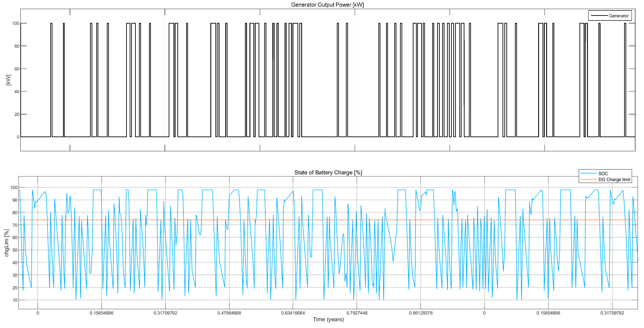Click the black Generator legend line sample
This screenshot has height=328, width=644.
click(x=599, y=16)
